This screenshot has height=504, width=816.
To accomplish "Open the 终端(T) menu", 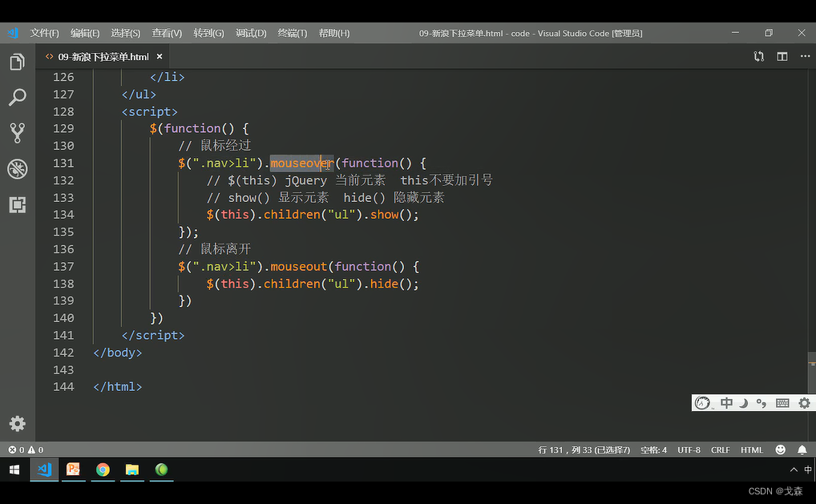I will pos(292,34).
